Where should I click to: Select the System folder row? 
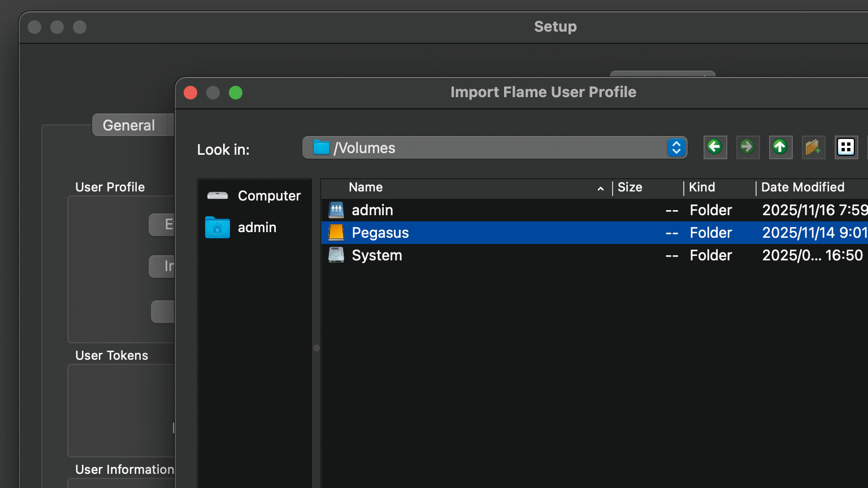tap(509, 255)
